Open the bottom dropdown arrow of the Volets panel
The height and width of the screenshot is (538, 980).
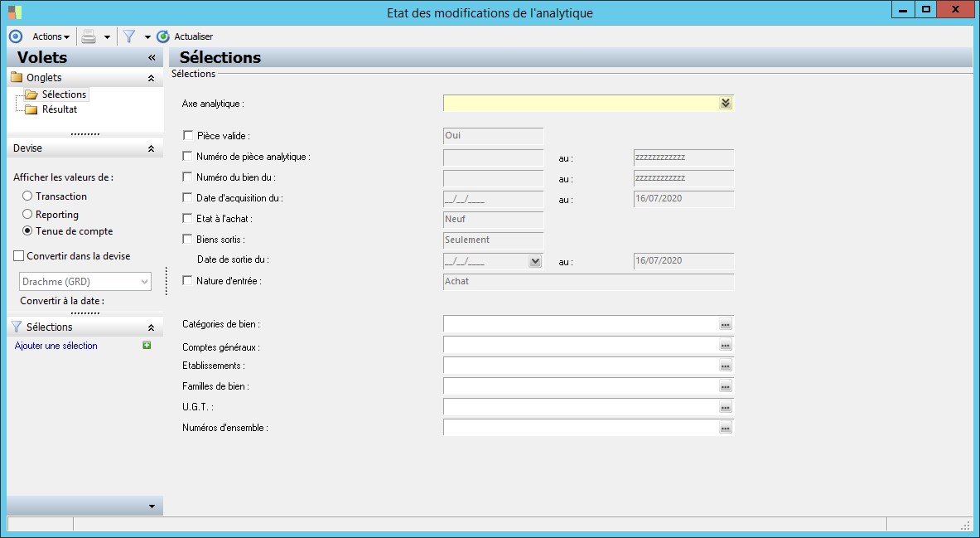[x=152, y=506]
